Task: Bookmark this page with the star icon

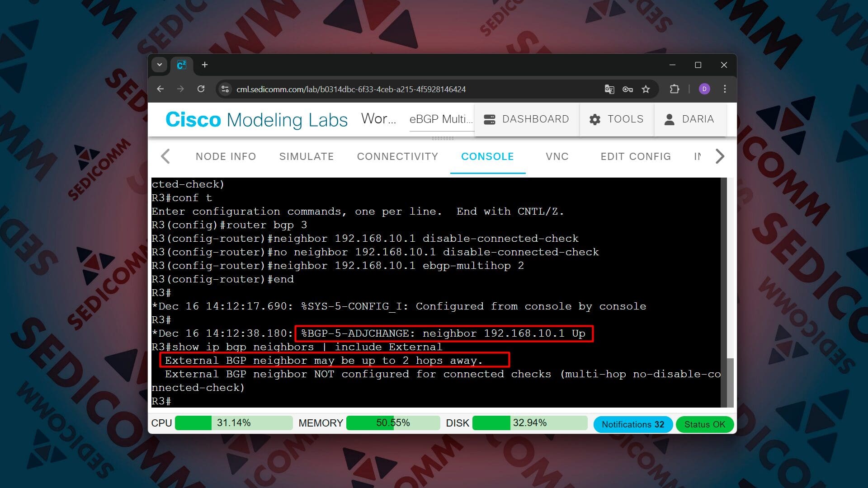Action: [x=646, y=89]
